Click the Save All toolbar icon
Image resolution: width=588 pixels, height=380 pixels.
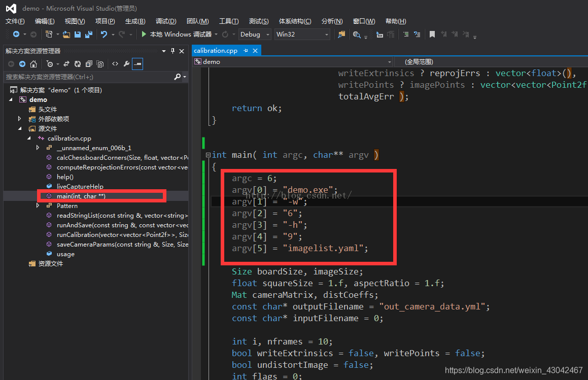[x=89, y=34]
